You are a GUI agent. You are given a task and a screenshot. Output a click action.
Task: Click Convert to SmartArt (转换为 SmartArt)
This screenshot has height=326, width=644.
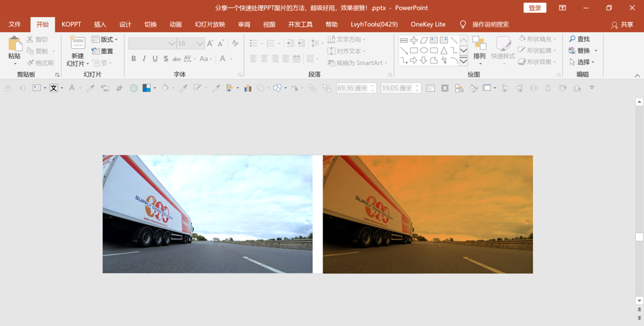click(357, 63)
